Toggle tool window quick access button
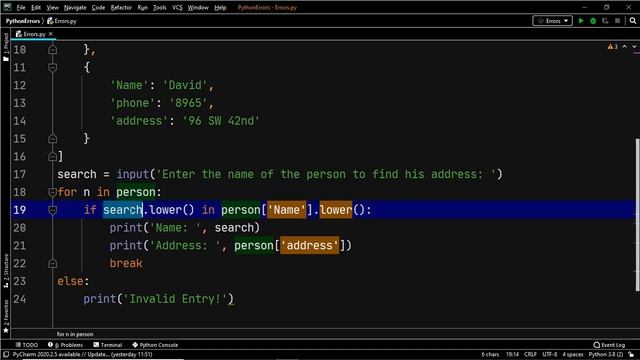 (x=6, y=354)
